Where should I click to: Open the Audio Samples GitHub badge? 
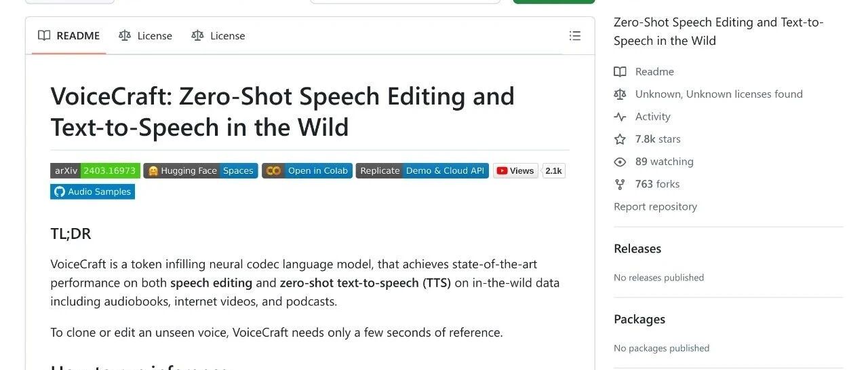coord(93,191)
